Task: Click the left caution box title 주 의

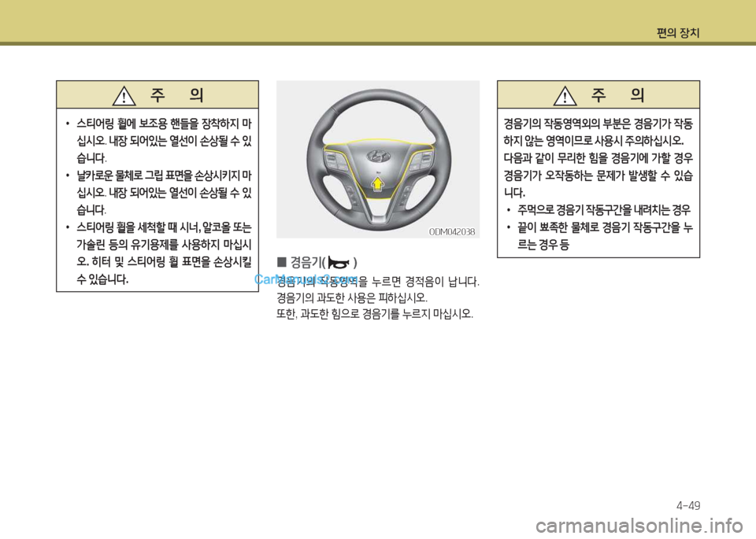Action: 177,95
